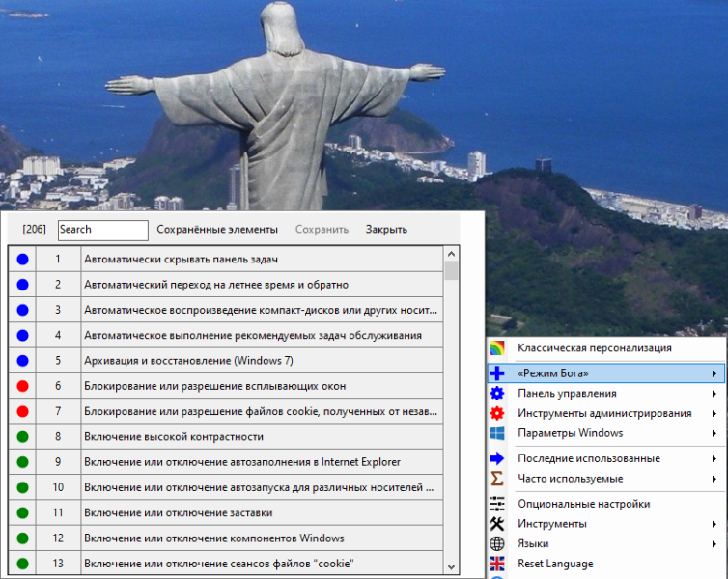The width and height of the screenshot is (728, 579).
Task: Click the sliders icon for Опциональные настройки
Action: (x=497, y=504)
